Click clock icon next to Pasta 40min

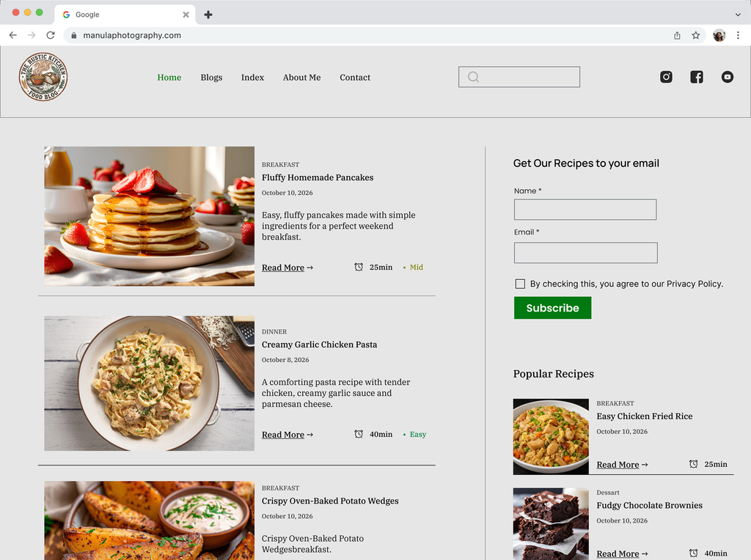coord(358,434)
